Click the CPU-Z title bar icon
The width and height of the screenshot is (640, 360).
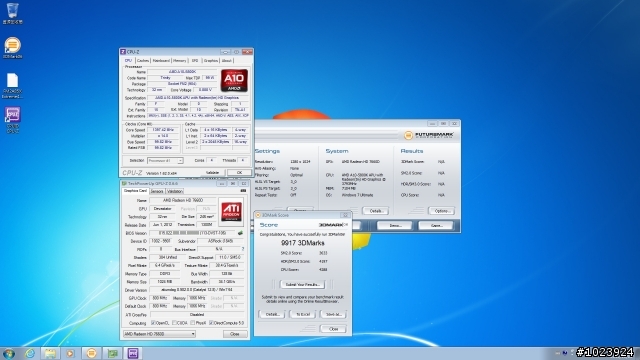tap(123, 52)
